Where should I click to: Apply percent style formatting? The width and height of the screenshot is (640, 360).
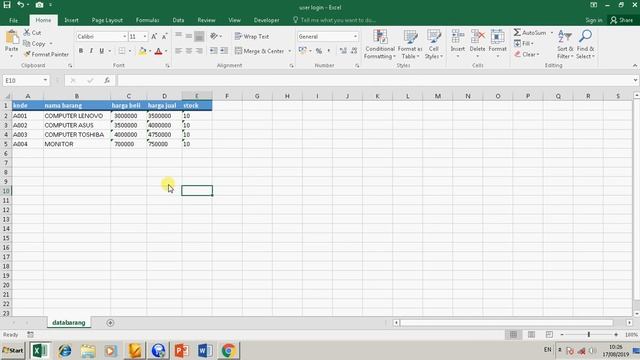click(x=319, y=51)
